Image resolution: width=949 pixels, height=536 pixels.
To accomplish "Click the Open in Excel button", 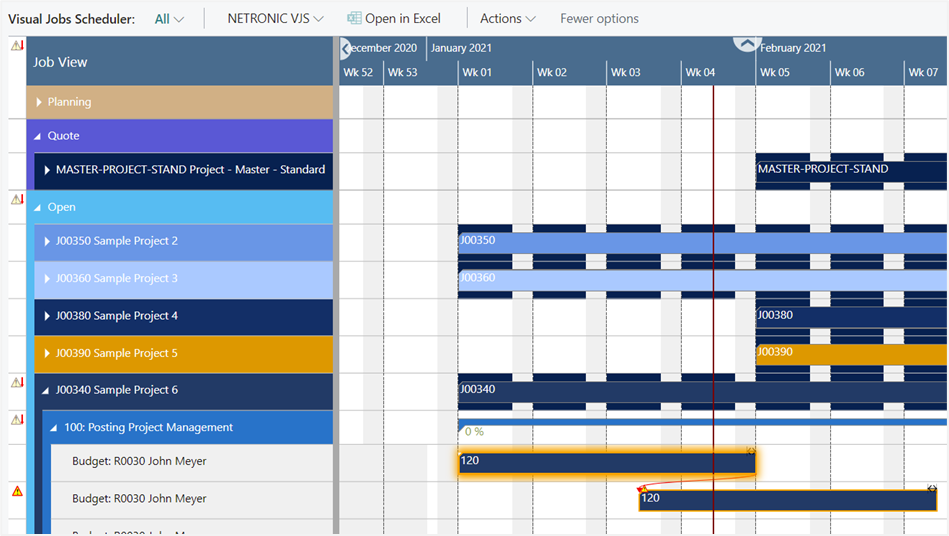I will point(402,19).
